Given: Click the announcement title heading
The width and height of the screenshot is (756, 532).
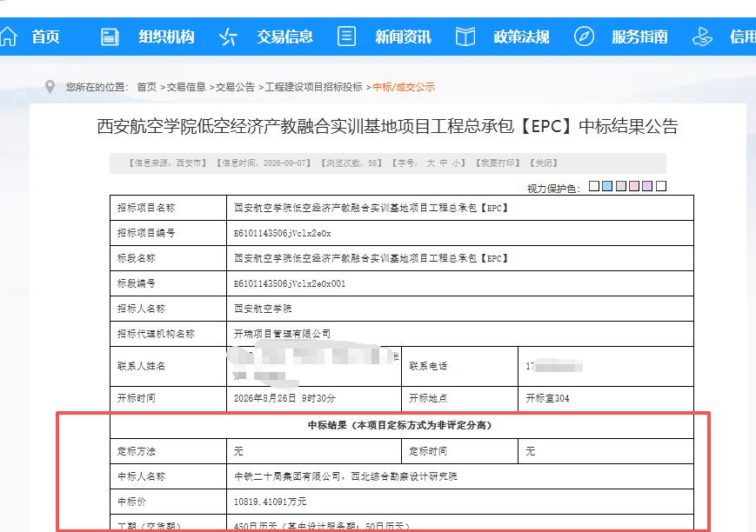Looking at the screenshot, I should click(388, 126).
